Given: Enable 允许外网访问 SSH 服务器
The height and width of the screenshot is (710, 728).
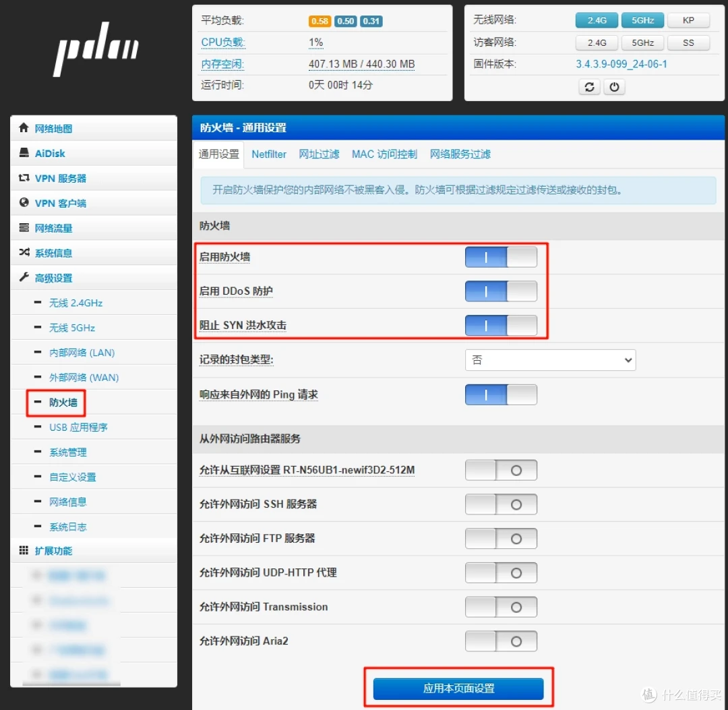Looking at the screenshot, I should (501, 504).
